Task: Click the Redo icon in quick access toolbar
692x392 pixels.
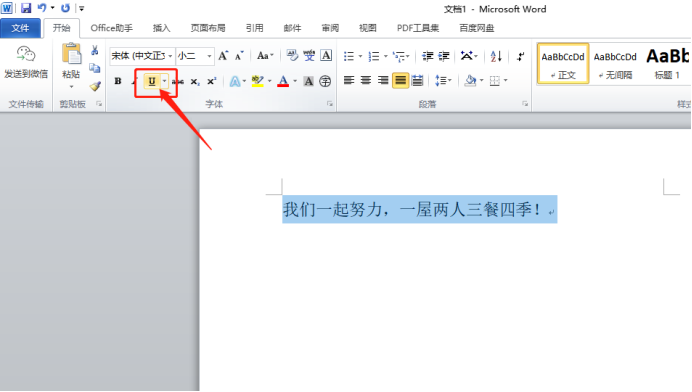Action: click(65, 8)
